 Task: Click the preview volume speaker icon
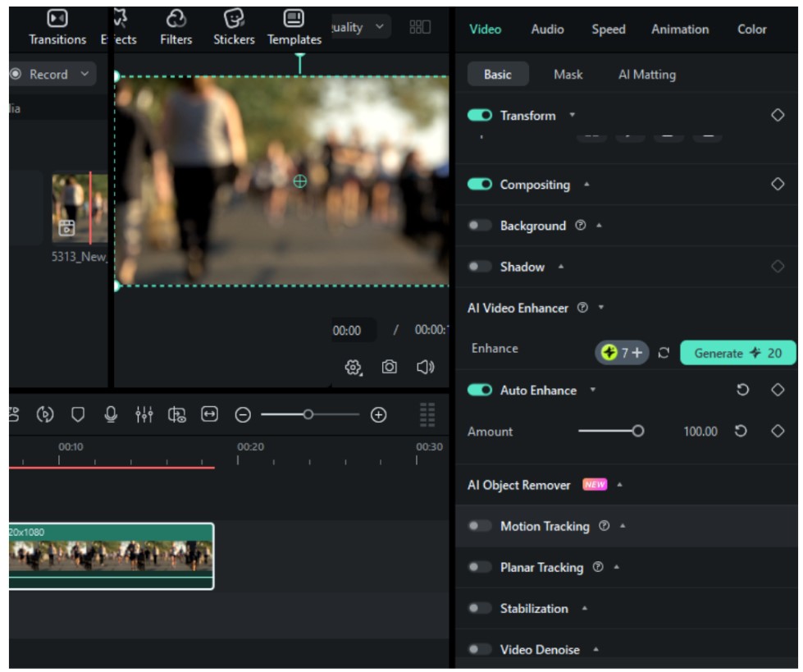click(x=425, y=367)
